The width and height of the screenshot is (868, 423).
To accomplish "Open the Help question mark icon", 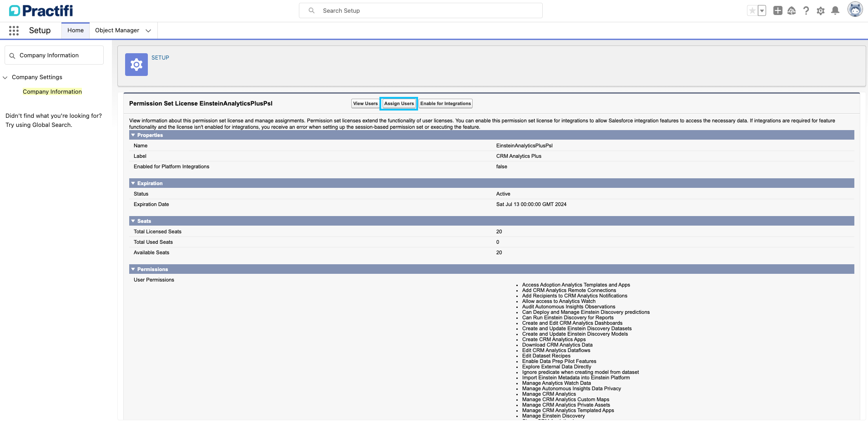I will [x=806, y=10].
